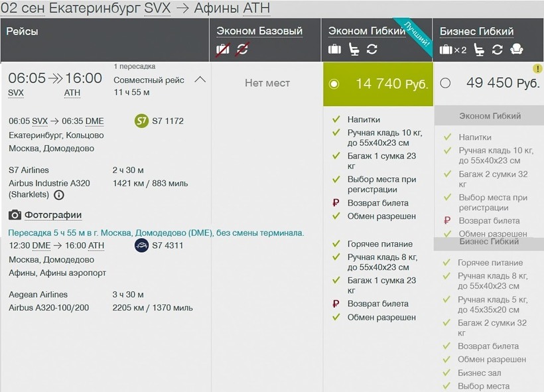The width and height of the screenshot is (544, 392).
Task: Click SVX under 06:05 departure time
Action: [x=16, y=93]
